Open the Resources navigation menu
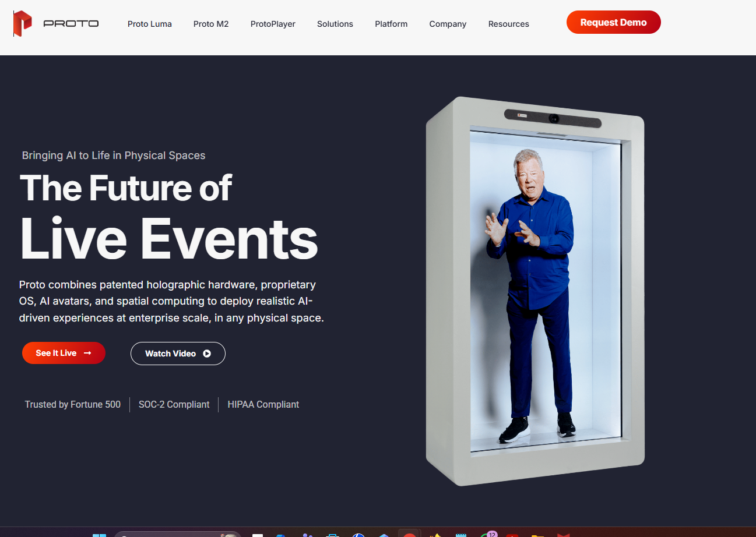 pos(509,24)
